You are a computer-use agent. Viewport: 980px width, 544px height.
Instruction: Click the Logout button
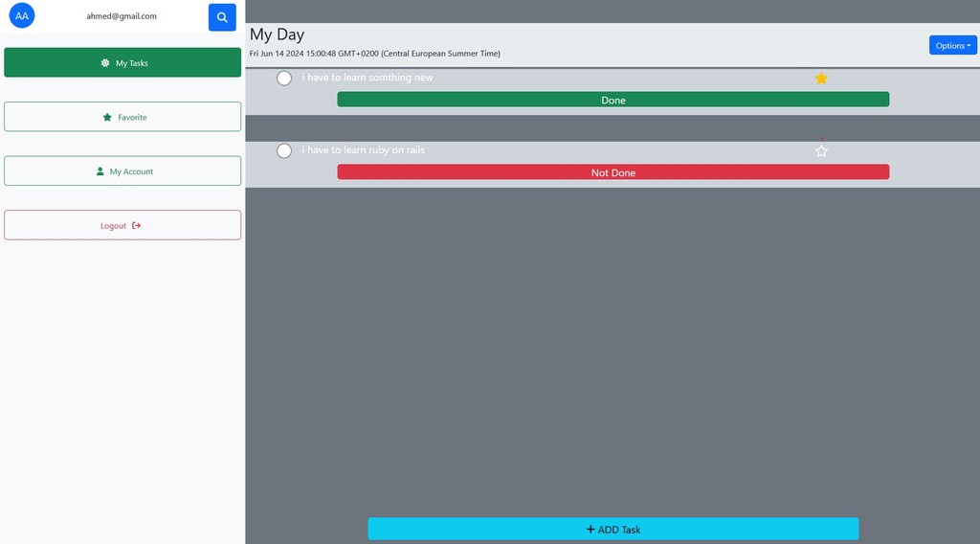[122, 225]
